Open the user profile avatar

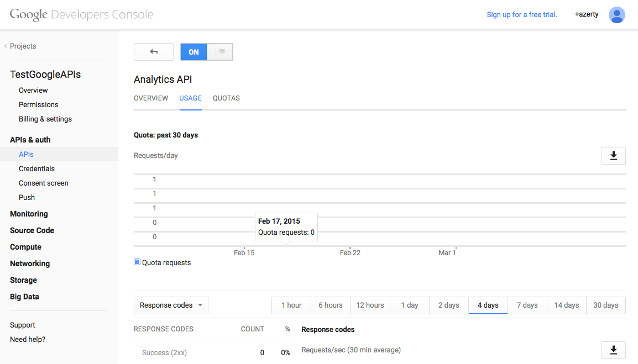pyautogui.click(x=616, y=15)
